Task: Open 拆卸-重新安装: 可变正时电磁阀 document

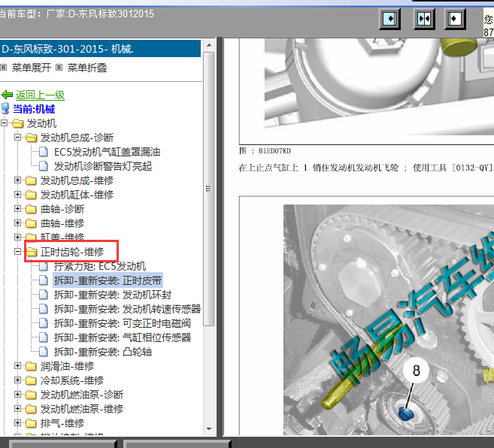Action: 123,323
